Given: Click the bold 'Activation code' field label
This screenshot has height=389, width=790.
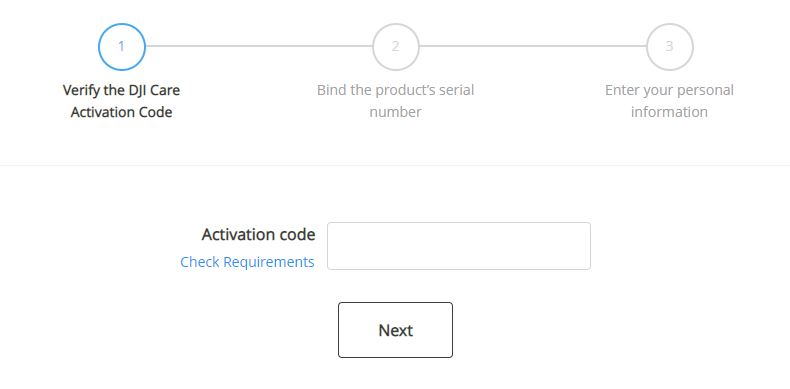Looking at the screenshot, I should point(258,235).
